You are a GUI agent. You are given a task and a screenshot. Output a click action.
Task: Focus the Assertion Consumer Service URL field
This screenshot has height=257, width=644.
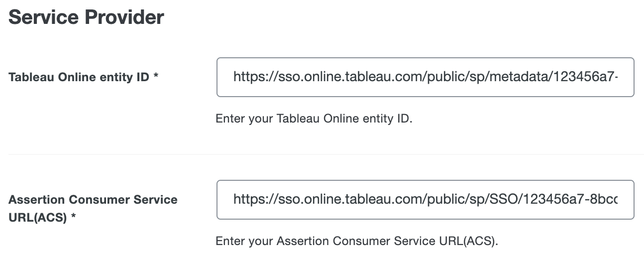click(425, 200)
